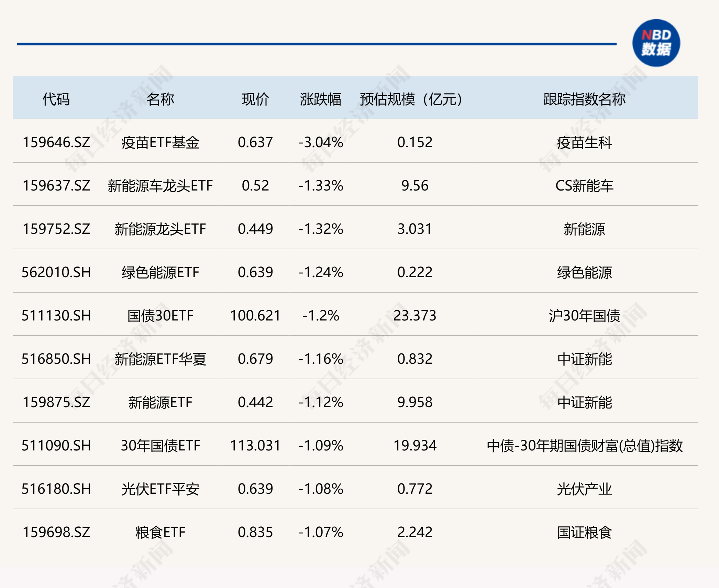The image size is (719, 588).
Task: Select code 159637.SZ
Action: [56, 186]
